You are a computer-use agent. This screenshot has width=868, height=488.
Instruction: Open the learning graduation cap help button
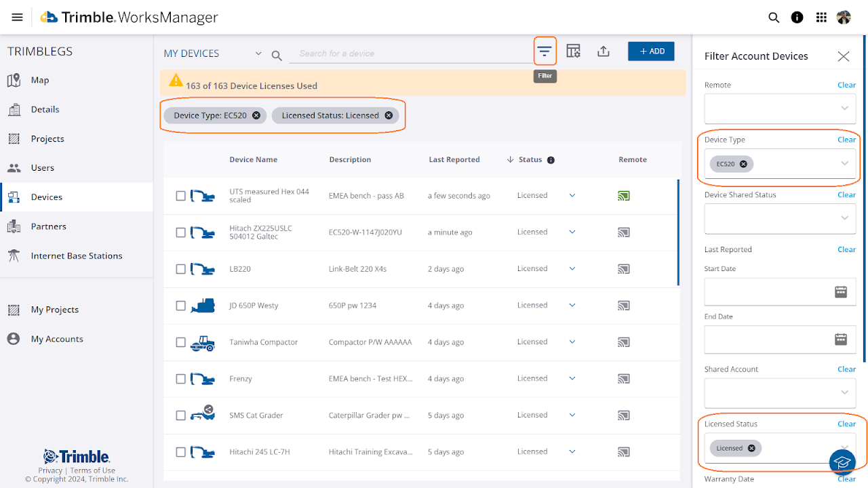click(842, 462)
